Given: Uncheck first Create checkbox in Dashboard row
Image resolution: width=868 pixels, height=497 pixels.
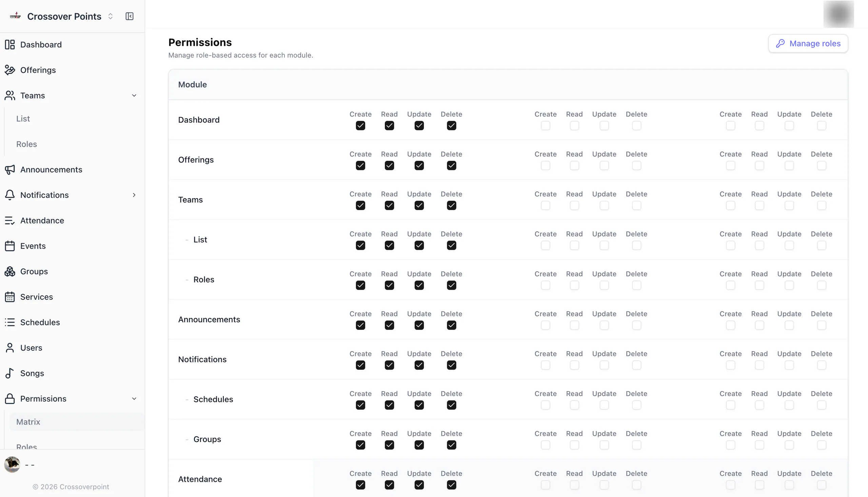Looking at the screenshot, I should click(360, 126).
